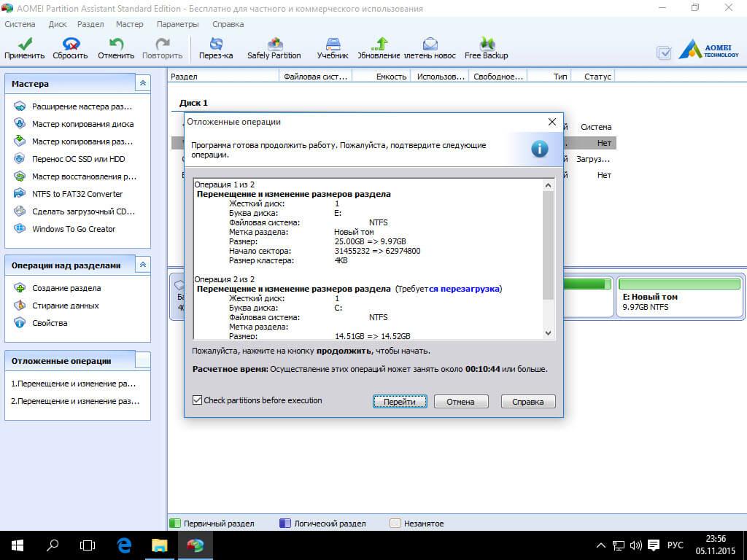Open Task View on the taskbar
The height and width of the screenshot is (560, 747).
88,545
